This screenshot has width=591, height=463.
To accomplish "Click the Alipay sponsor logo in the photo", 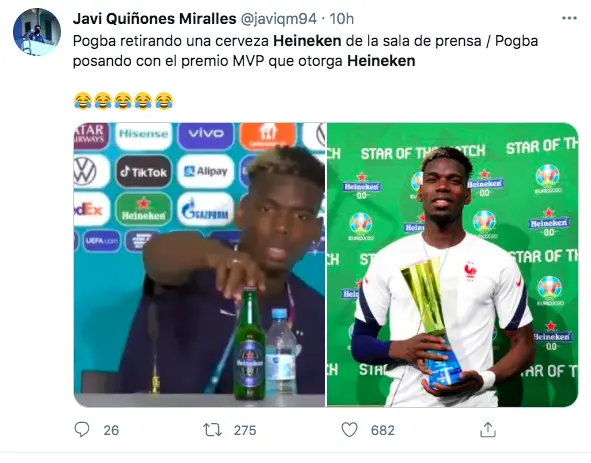I will click(x=206, y=172).
